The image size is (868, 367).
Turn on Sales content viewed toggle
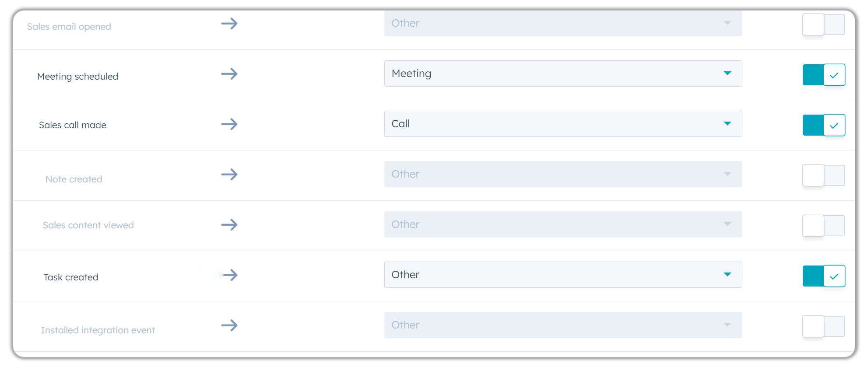coord(823,226)
